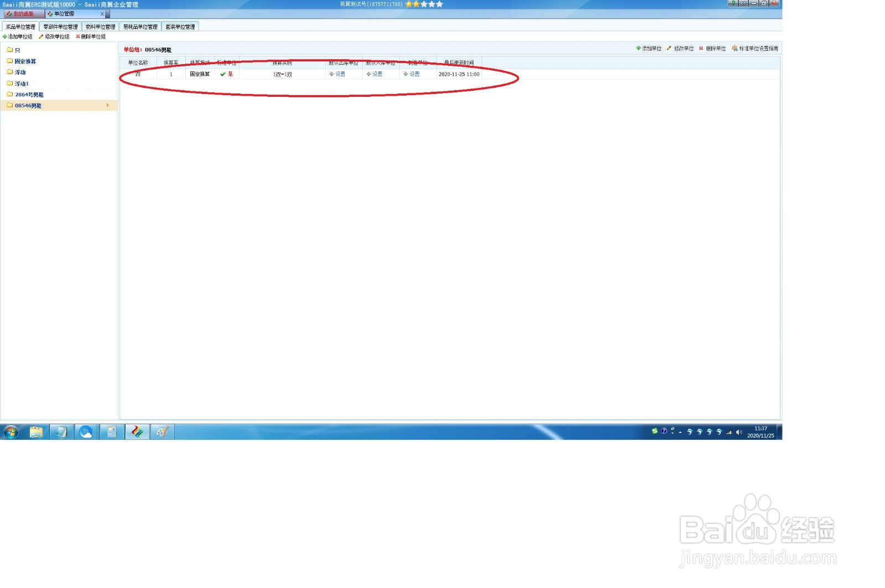Open the blue browser taskbar icon
The width and height of the screenshot is (885, 588).
86,432
